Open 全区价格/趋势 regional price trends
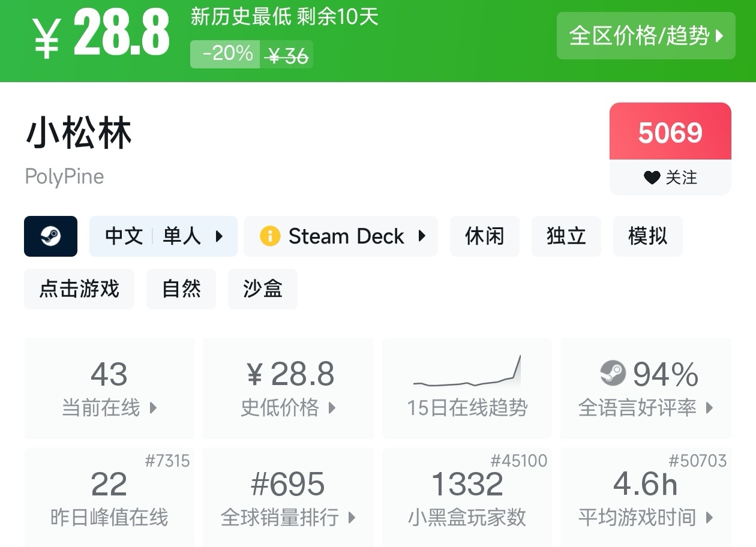This screenshot has width=756, height=547. [x=646, y=36]
